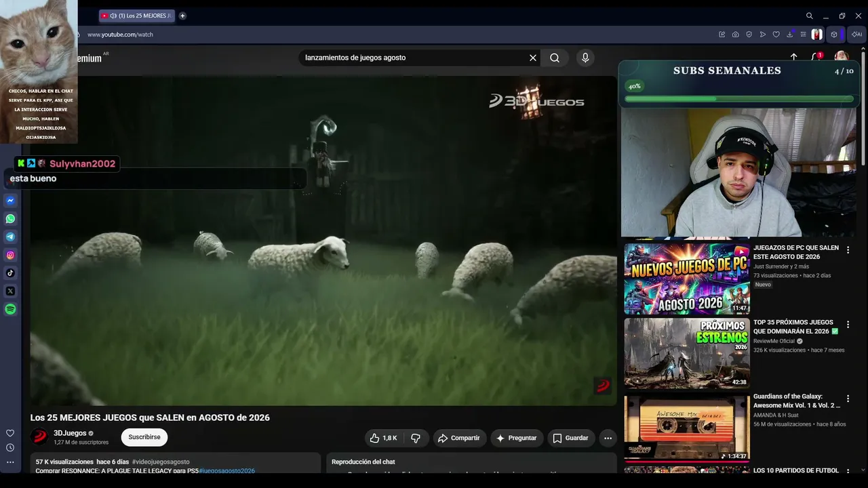Viewport: 868px width, 488px height.
Task: Open options menu for JUEGAZOS DE PC video
Action: pos(848,250)
